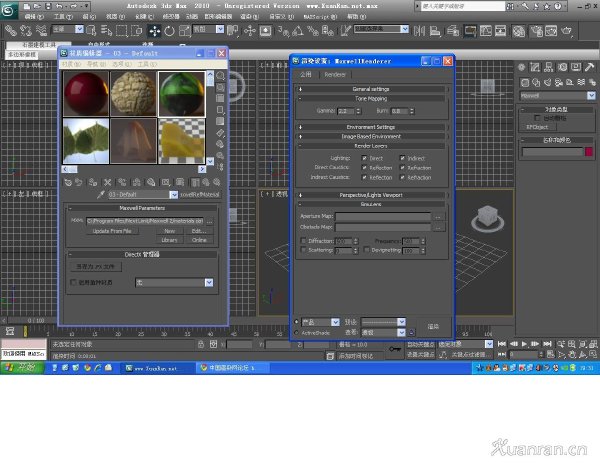Uncheck the Lighting Indirect checkbox
The height and width of the screenshot is (464, 600).
pos(402,158)
